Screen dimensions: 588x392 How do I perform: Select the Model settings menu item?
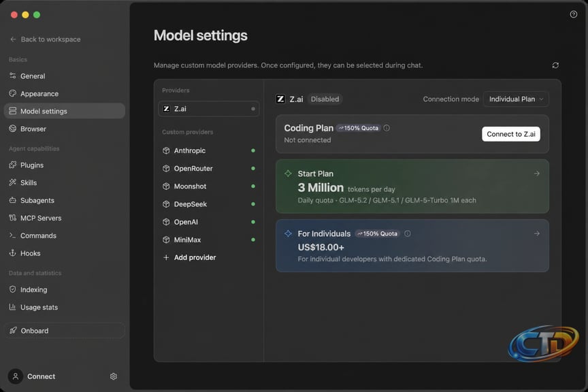click(x=65, y=111)
